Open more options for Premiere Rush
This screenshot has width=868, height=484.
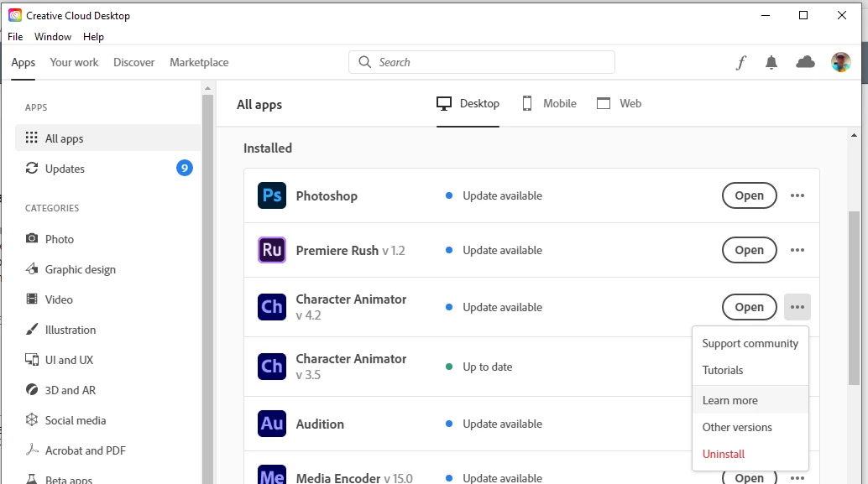[x=797, y=250]
